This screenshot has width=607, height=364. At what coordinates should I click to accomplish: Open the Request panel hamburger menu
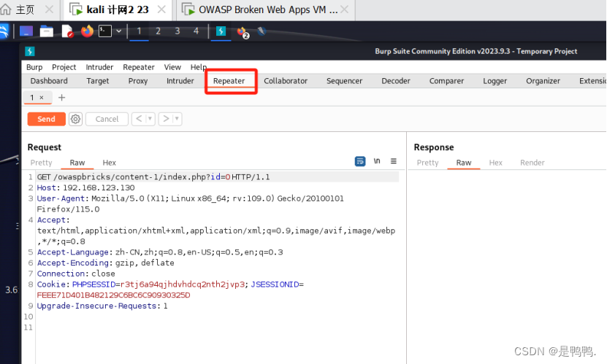tap(393, 161)
